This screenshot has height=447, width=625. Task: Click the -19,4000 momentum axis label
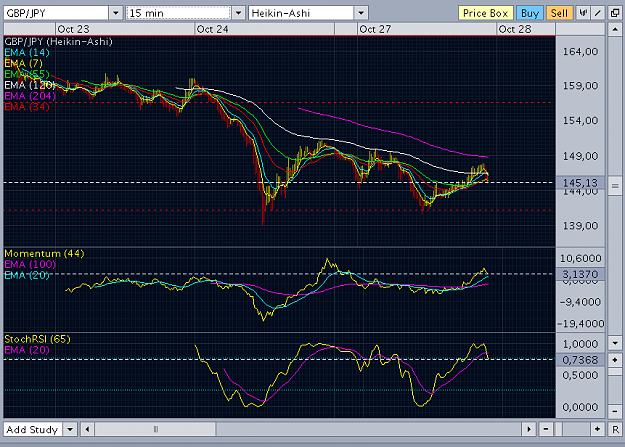click(581, 323)
